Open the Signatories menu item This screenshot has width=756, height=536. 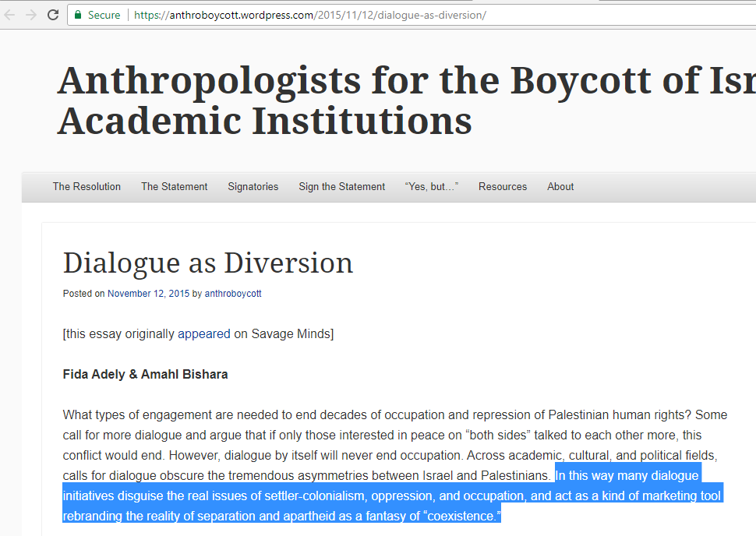253,187
